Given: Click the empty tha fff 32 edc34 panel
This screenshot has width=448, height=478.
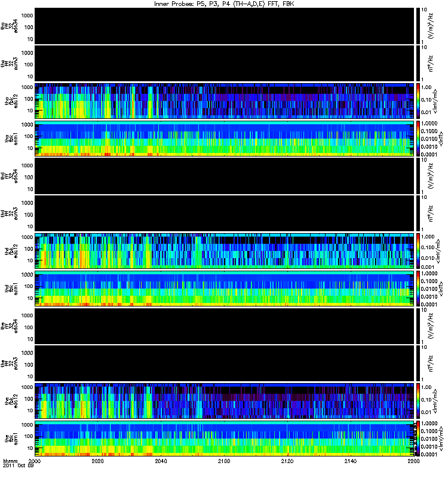Looking at the screenshot, I should 225,26.
